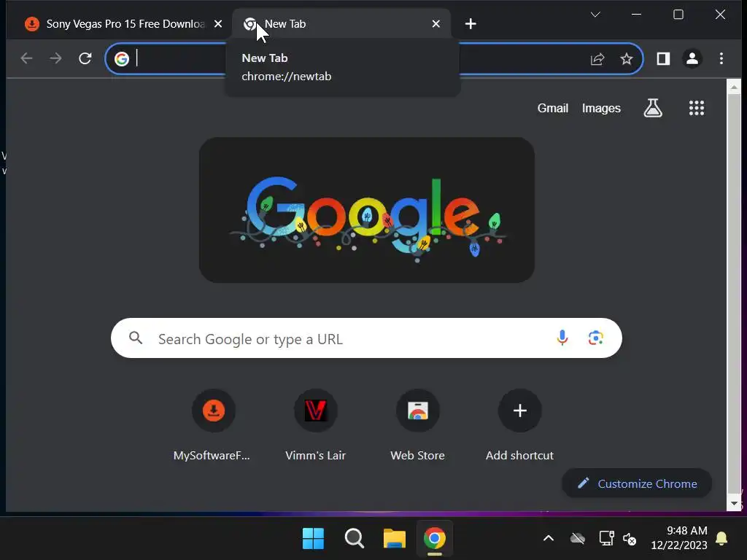Open MySoftwareF... shortcut

click(214, 425)
